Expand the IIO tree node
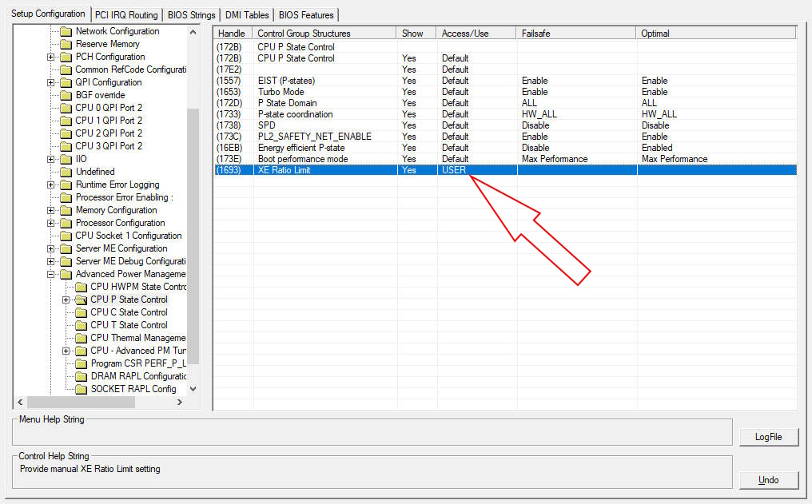 pos(51,159)
